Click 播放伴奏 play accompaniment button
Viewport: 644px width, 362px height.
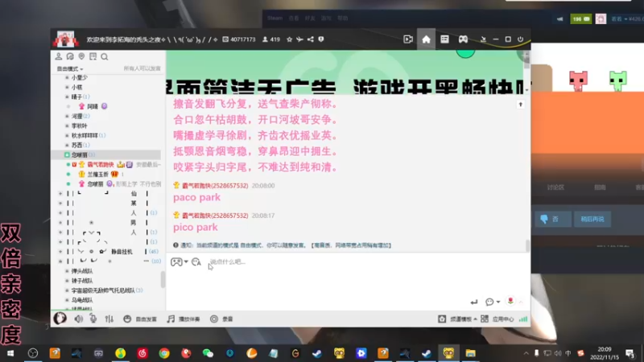(x=184, y=319)
